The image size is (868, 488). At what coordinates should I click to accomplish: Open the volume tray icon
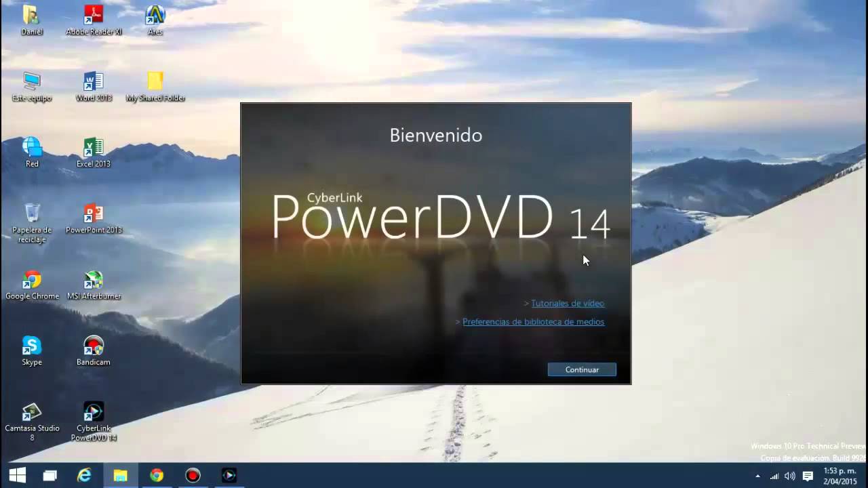pos(789,476)
